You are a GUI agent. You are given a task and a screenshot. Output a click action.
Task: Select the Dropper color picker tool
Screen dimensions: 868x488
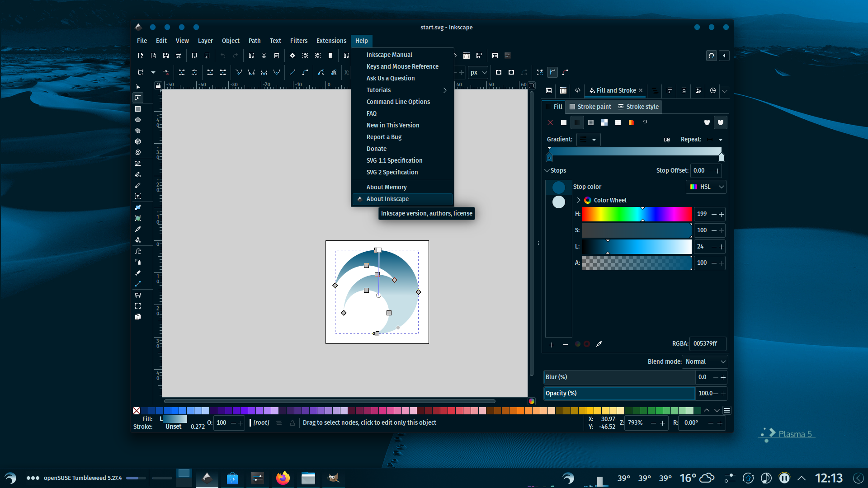[x=138, y=229]
